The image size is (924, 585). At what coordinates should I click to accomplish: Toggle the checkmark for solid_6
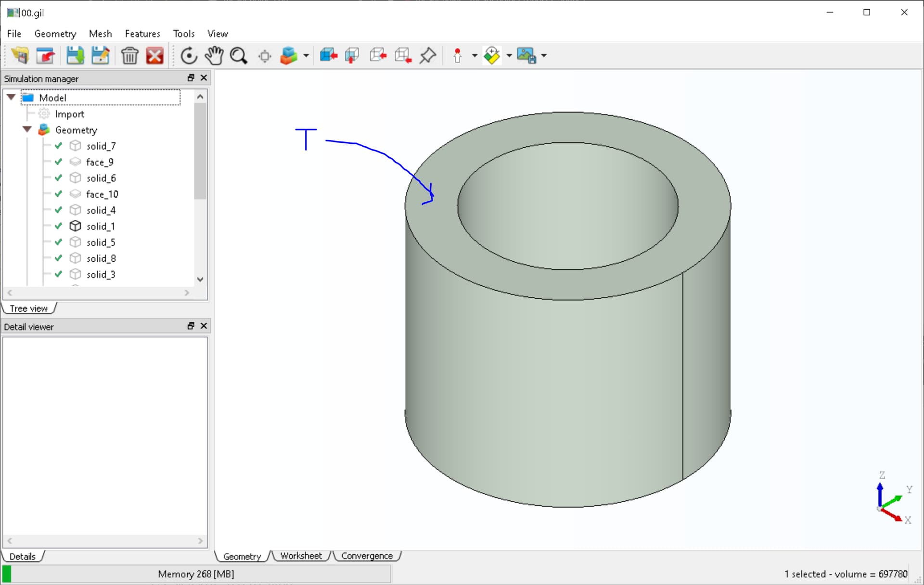59,178
